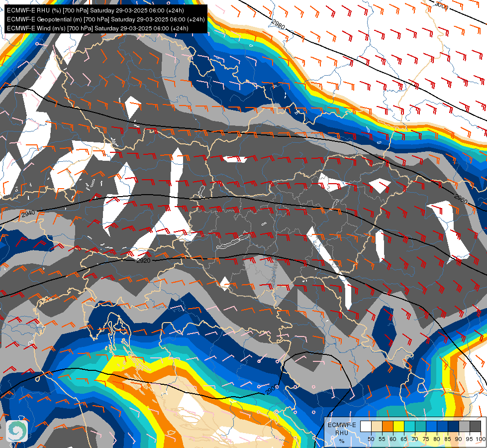487x448 pixels.
Task: Pick the dark navy 85-90 legend swatch
Action: [454, 426]
